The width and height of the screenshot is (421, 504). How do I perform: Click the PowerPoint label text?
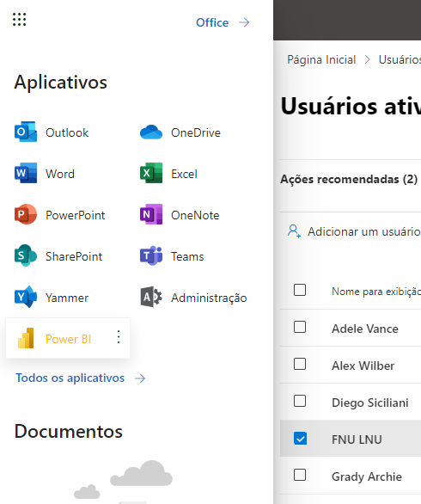(x=75, y=215)
